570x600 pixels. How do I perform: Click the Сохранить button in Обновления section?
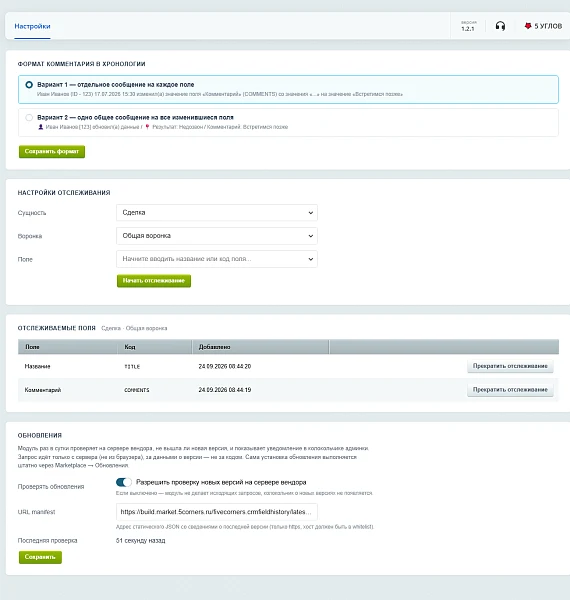pyautogui.click(x=40, y=557)
